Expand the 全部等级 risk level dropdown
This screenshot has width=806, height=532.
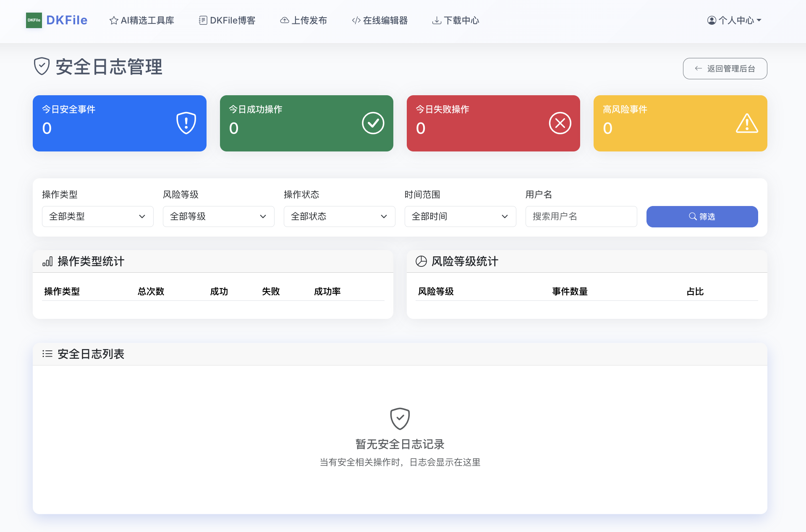(x=218, y=216)
